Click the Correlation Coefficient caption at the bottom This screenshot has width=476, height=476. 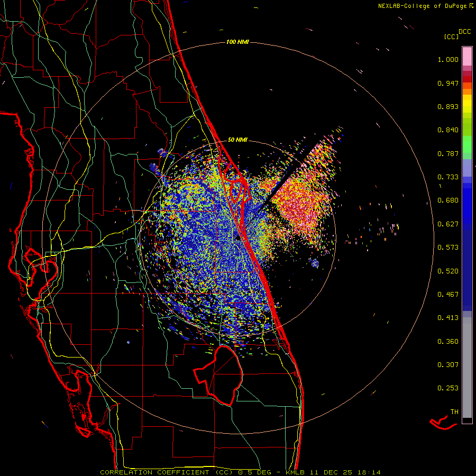click(x=240, y=472)
